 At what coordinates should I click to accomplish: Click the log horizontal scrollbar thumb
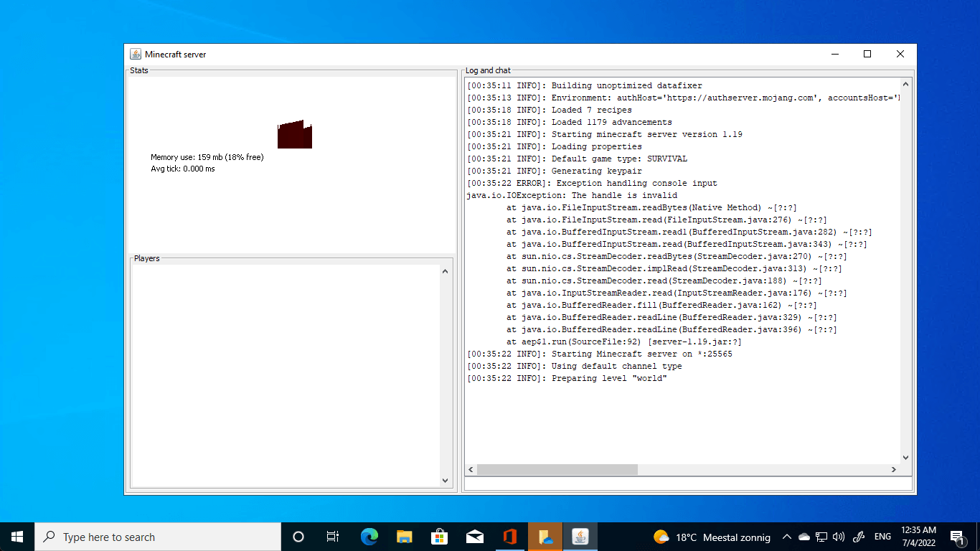point(557,469)
